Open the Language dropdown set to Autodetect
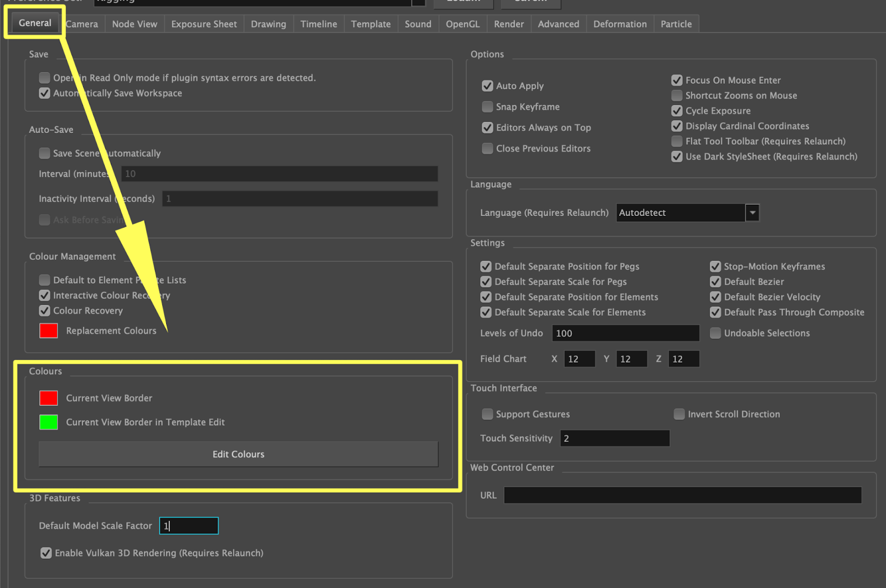 tap(752, 213)
